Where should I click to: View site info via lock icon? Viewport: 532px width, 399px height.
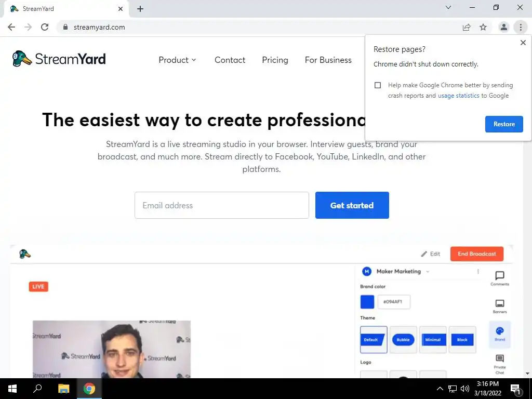click(65, 27)
